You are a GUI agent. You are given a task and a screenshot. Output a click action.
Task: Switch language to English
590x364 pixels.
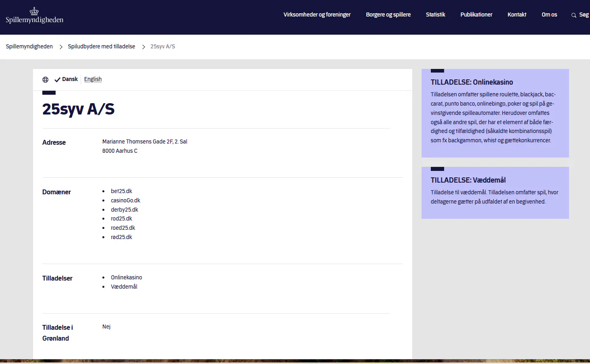pos(93,79)
